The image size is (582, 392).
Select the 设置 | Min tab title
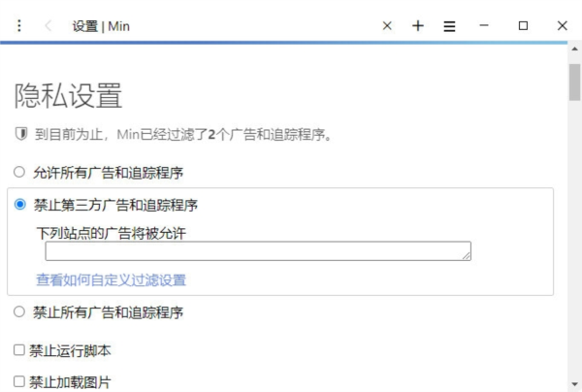pos(101,26)
